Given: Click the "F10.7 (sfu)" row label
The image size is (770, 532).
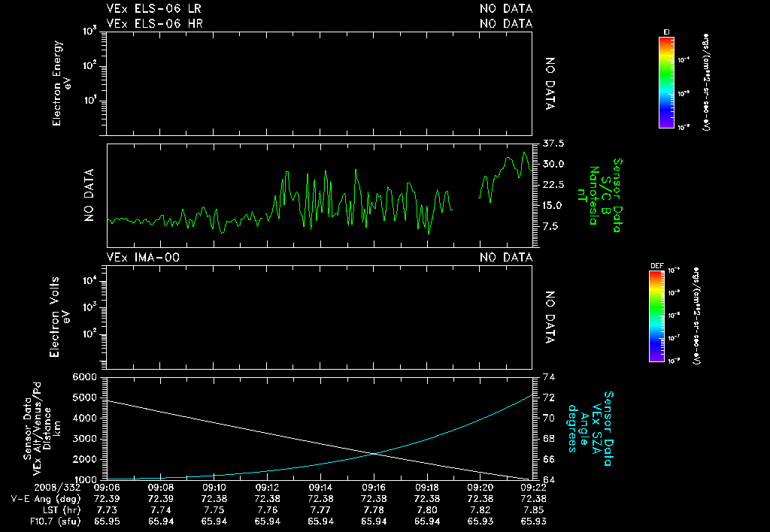Looking at the screenshot, I should (55, 521).
